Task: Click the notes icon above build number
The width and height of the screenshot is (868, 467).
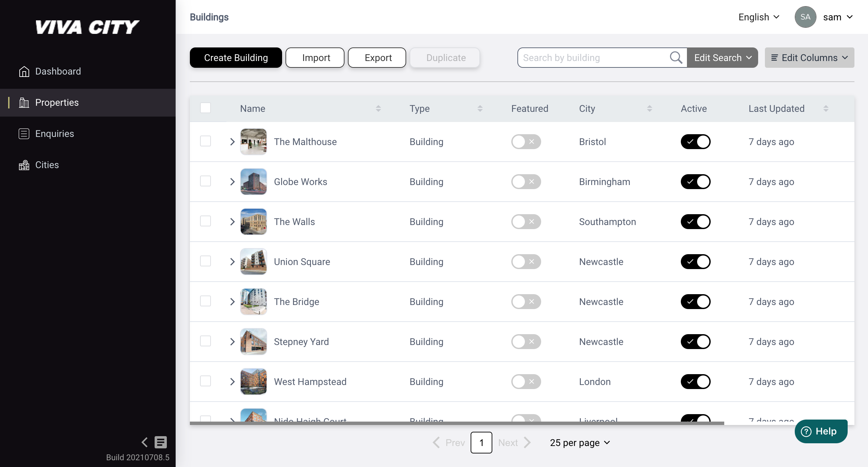Action: pyautogui.click(x=161, y=442)
